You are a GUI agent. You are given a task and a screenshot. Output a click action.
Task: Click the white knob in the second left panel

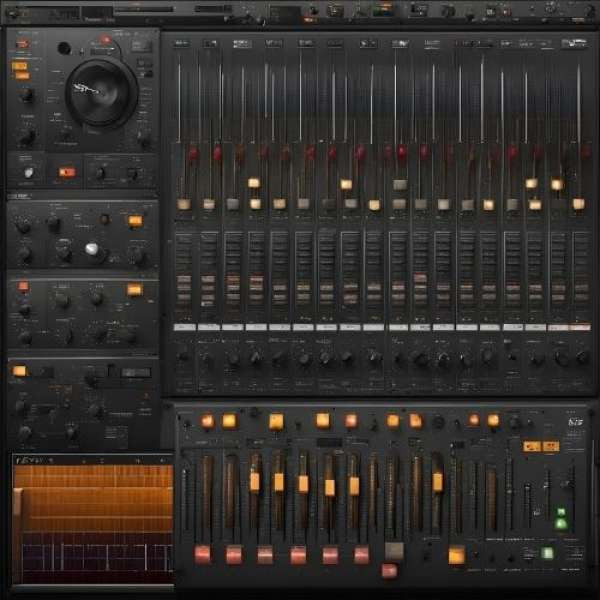(92, 249)
